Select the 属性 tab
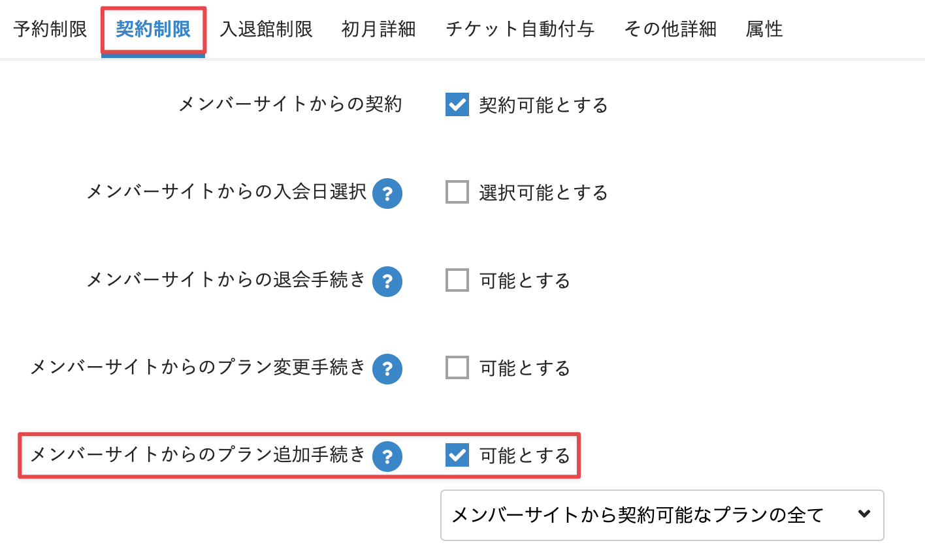Screen dimensions: 925x560 (x=764, y=29)
